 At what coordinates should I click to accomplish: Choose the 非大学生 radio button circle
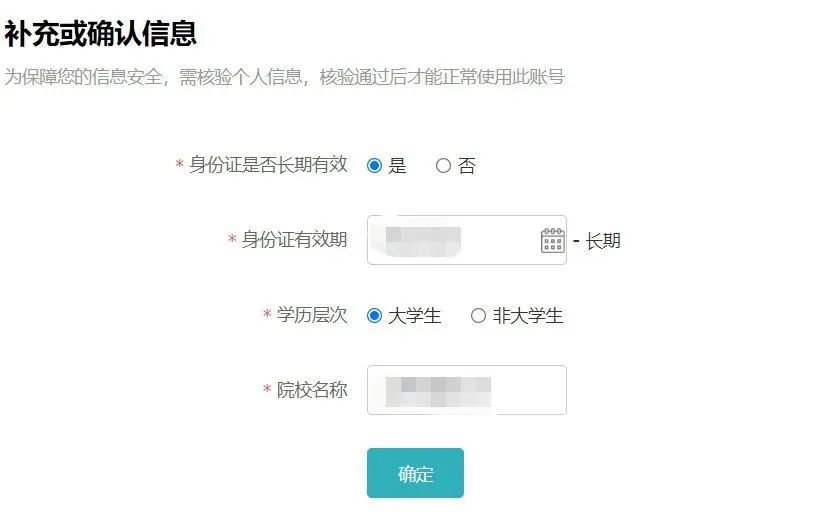coord(478,316)
